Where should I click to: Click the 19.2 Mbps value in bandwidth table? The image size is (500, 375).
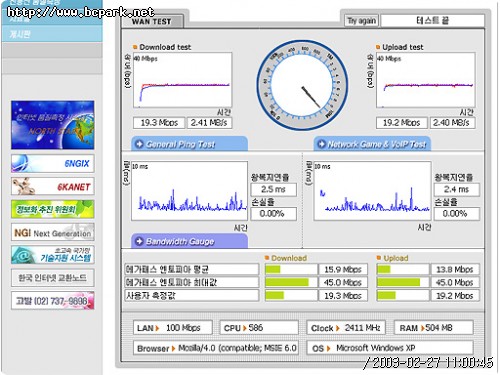[x=455, y=296]
